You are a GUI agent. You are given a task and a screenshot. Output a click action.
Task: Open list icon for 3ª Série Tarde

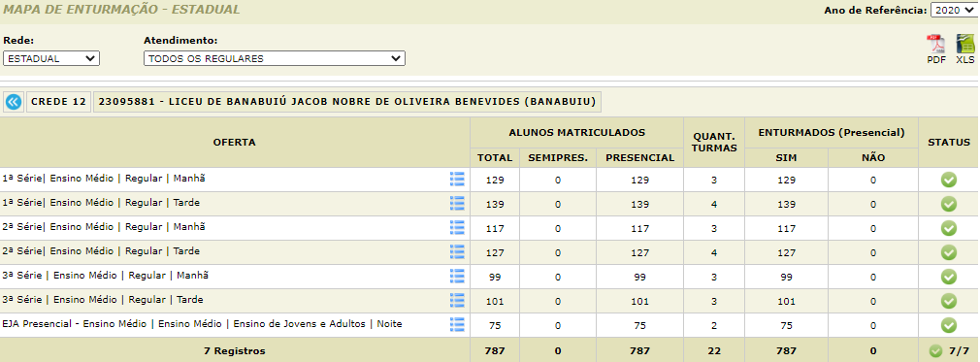tap(458, 300)
